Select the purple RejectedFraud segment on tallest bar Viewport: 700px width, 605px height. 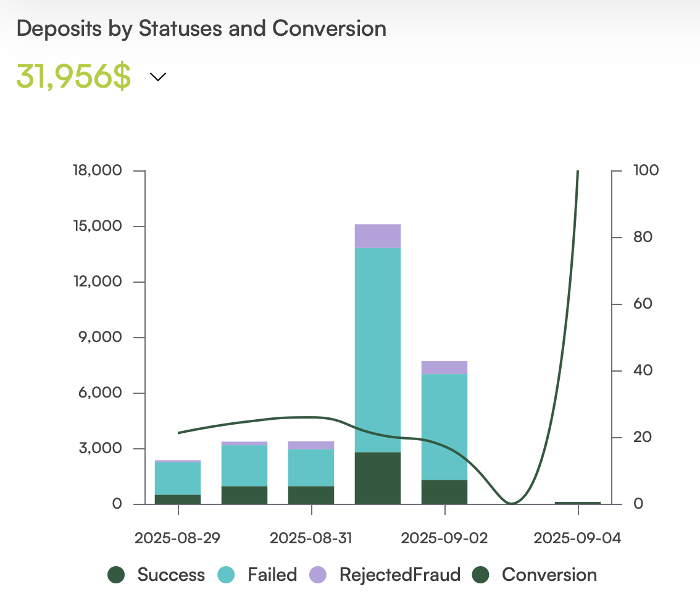click(378, 236)
